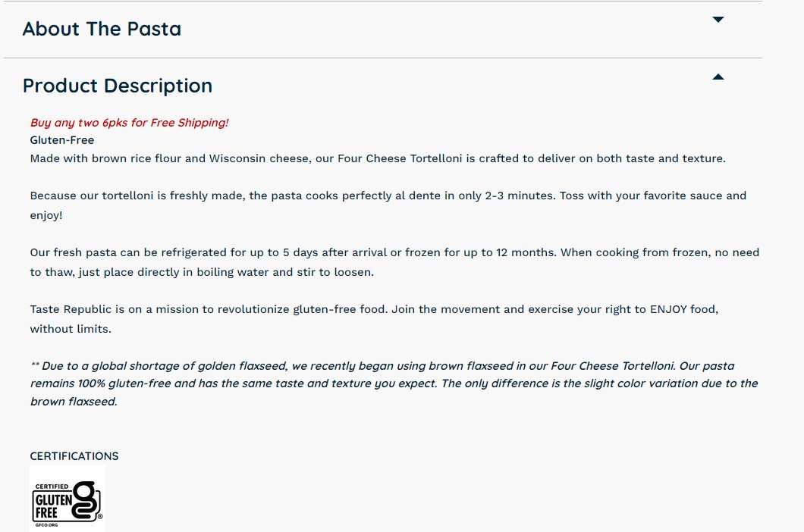Click the stylized g symbol in certification badge
Image resolution: width=804 pixels, height=532 pixels.
86,499
